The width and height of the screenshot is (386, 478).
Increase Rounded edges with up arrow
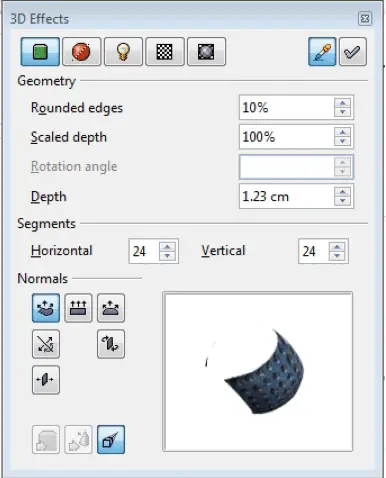(343, 103)
